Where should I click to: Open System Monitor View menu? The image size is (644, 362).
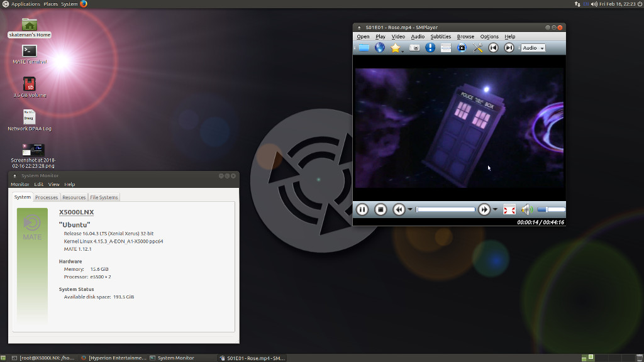(x=54, y=184)
